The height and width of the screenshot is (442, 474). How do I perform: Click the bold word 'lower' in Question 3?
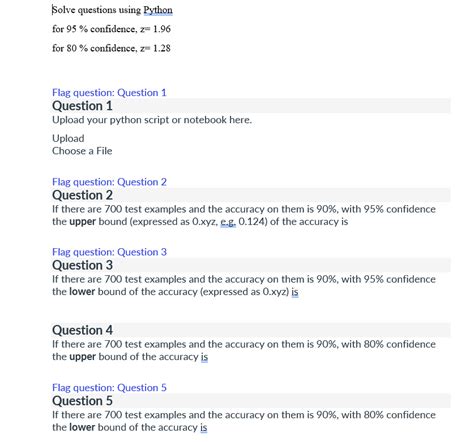pos(82,292)
